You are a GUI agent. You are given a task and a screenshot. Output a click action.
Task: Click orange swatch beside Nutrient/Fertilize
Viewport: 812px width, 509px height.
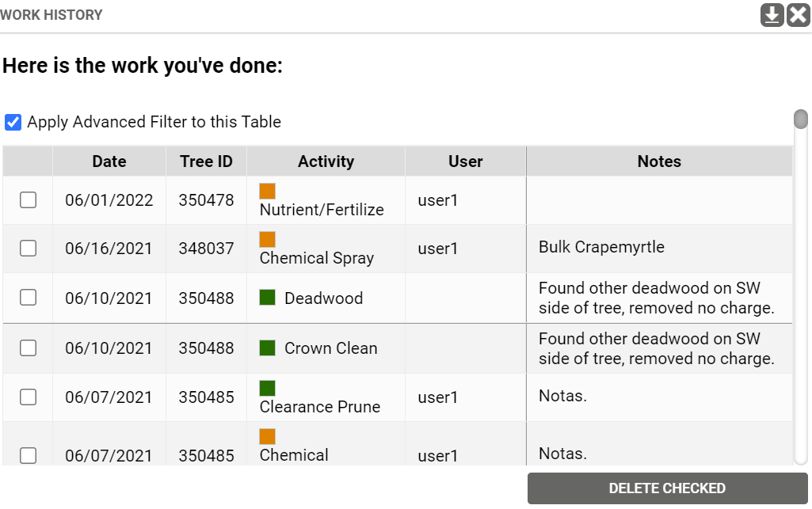pyautogui.click(x=268, y=191)
